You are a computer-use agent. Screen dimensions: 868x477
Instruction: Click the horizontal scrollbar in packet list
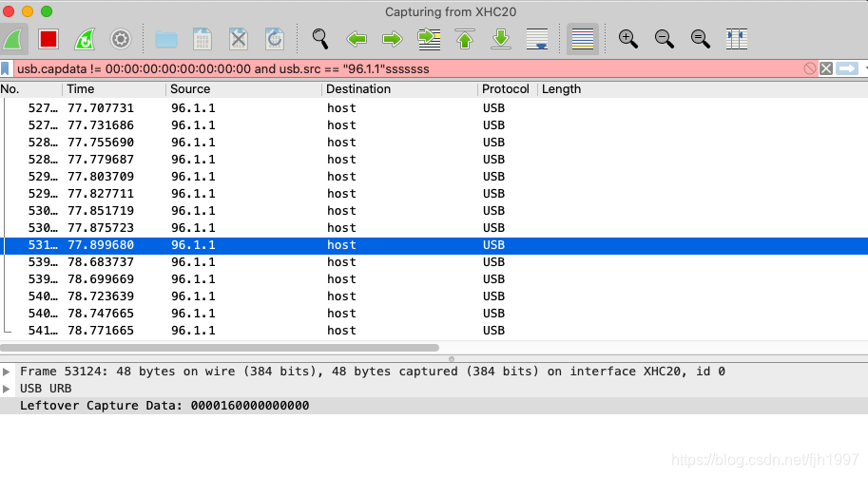click(220, 348)
